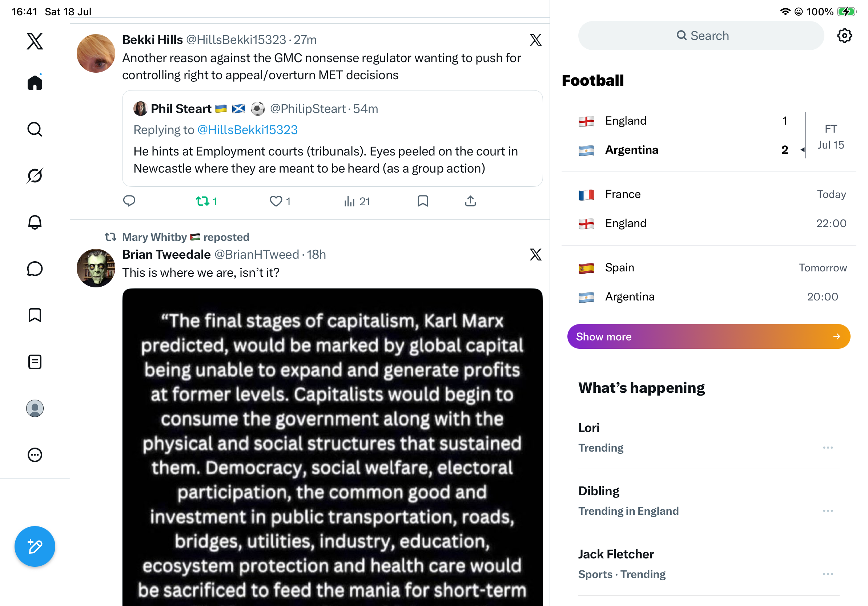Toggle repost on Bekki Hills post
The width and height of the screenshot is (868, 606).
click(x=206, y=201)
